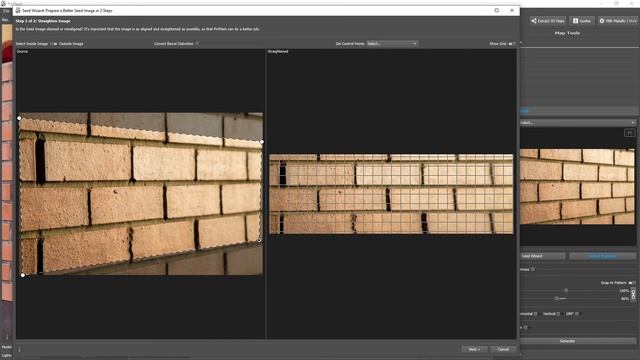Click the Straightened preview image
Viewport: 640px width, 360px height.
point(391,194)
